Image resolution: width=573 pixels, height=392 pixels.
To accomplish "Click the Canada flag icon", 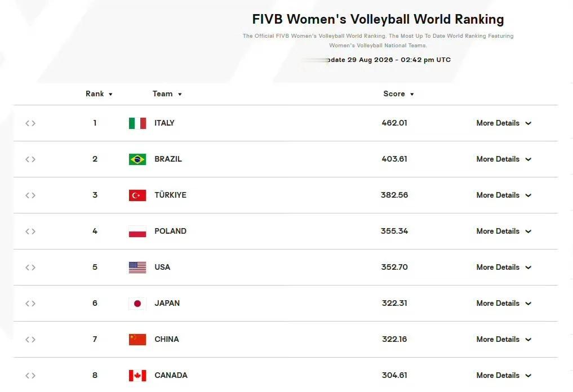I will 137,376.
